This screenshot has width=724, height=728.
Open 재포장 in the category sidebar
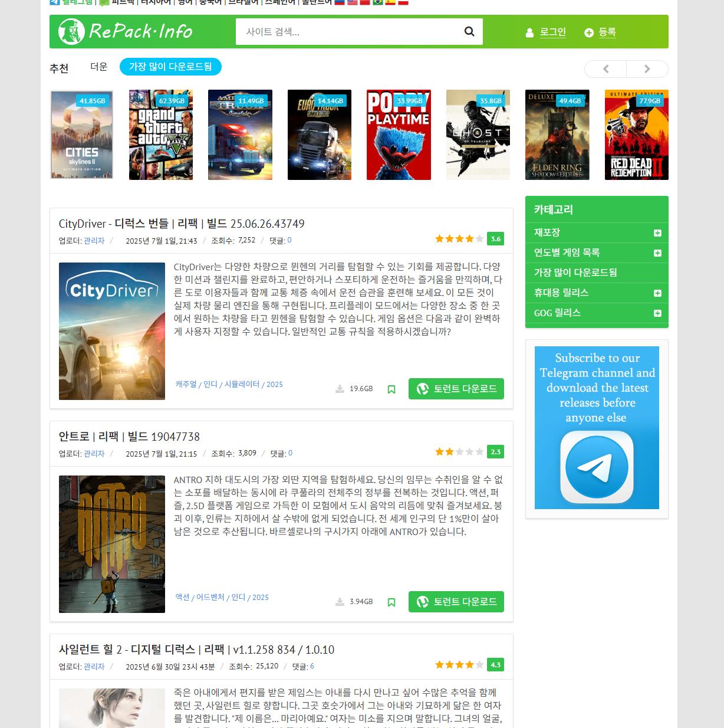(547, 232)
